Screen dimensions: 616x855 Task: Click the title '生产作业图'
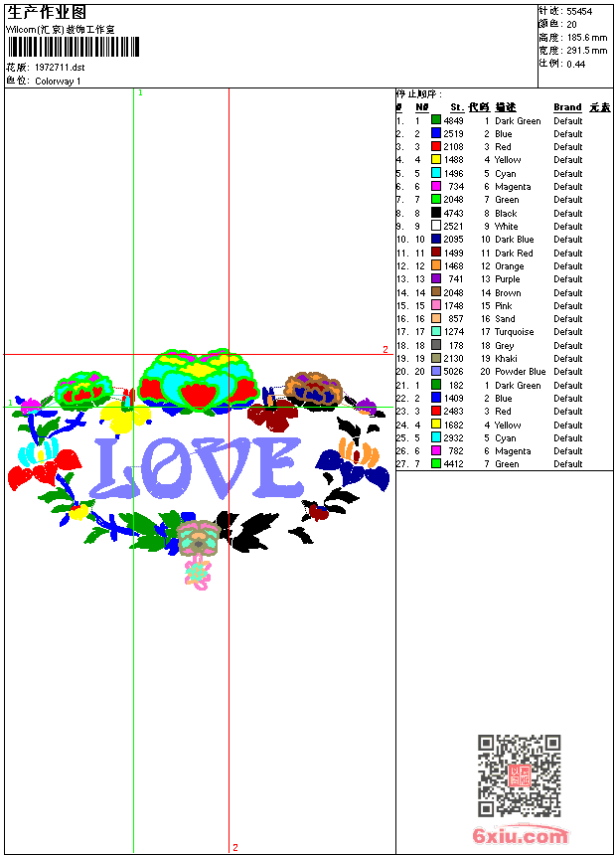click(47, 12)
